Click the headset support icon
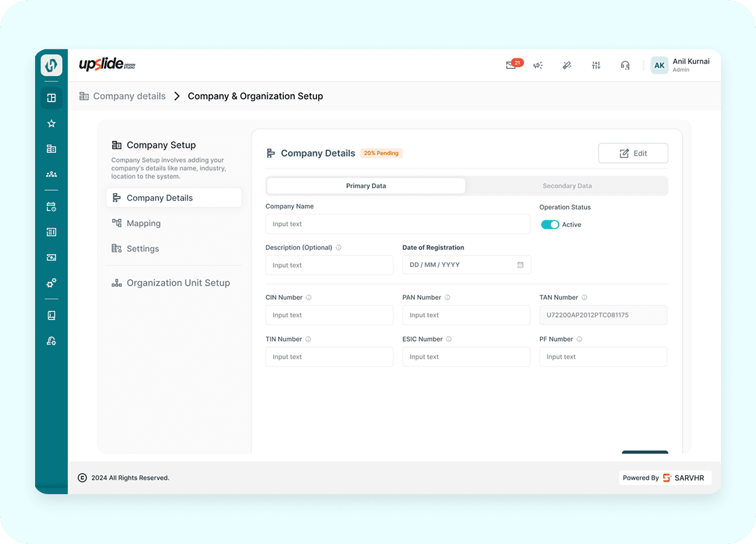The image size is (756, 544). click(x=625, y=65)
